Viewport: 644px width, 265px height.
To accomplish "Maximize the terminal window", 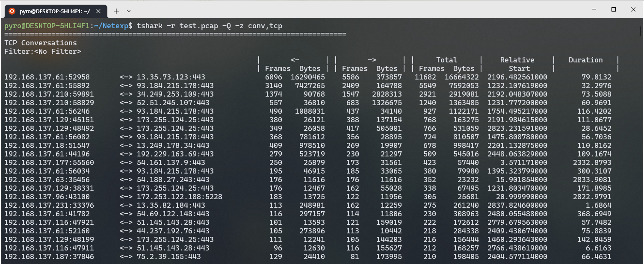I will click(x=613, y=9).
